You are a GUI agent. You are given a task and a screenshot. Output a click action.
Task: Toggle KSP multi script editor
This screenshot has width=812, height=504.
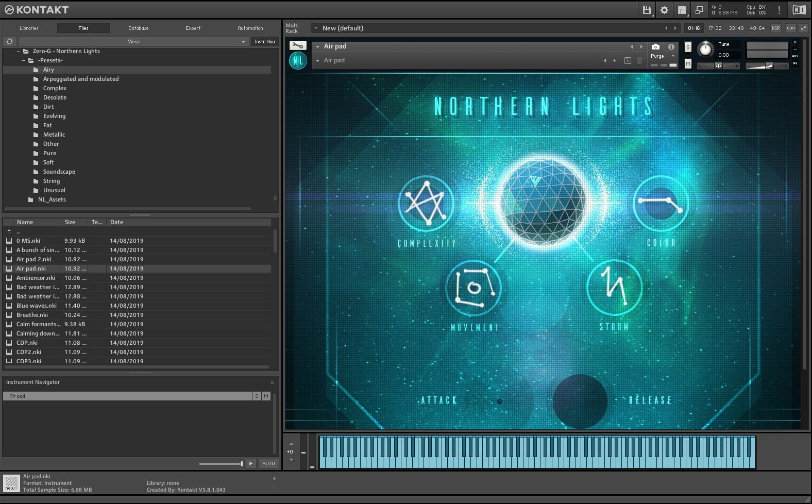pos(775,28)
